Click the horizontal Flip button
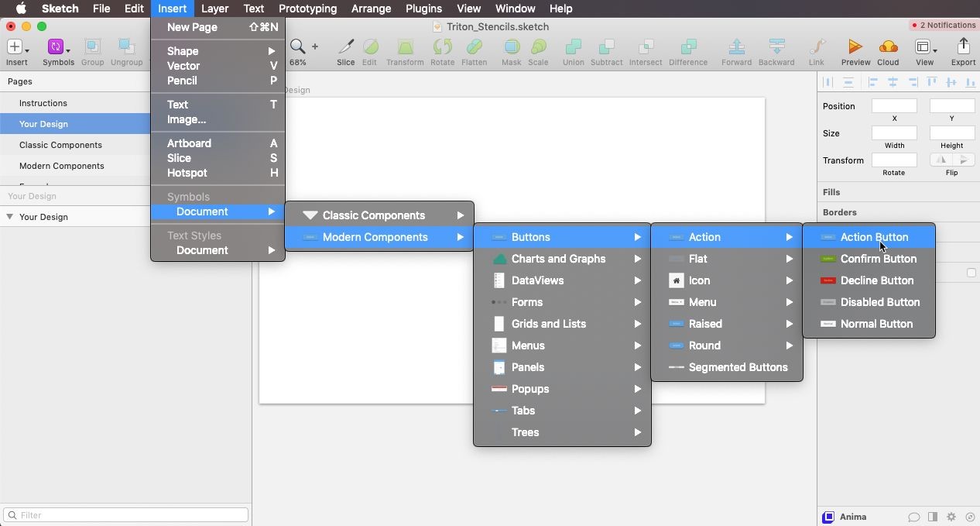The image size is (980, 526). tap(941, 160)
